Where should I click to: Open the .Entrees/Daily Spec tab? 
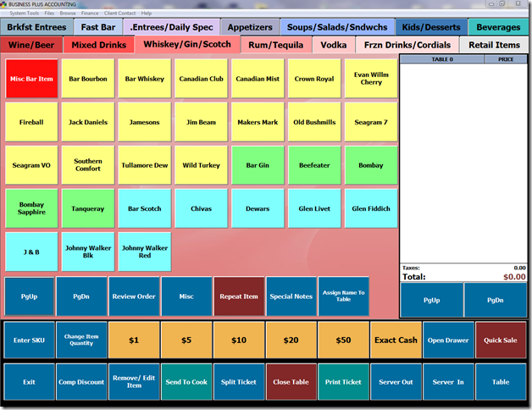(x=171, y=27)
